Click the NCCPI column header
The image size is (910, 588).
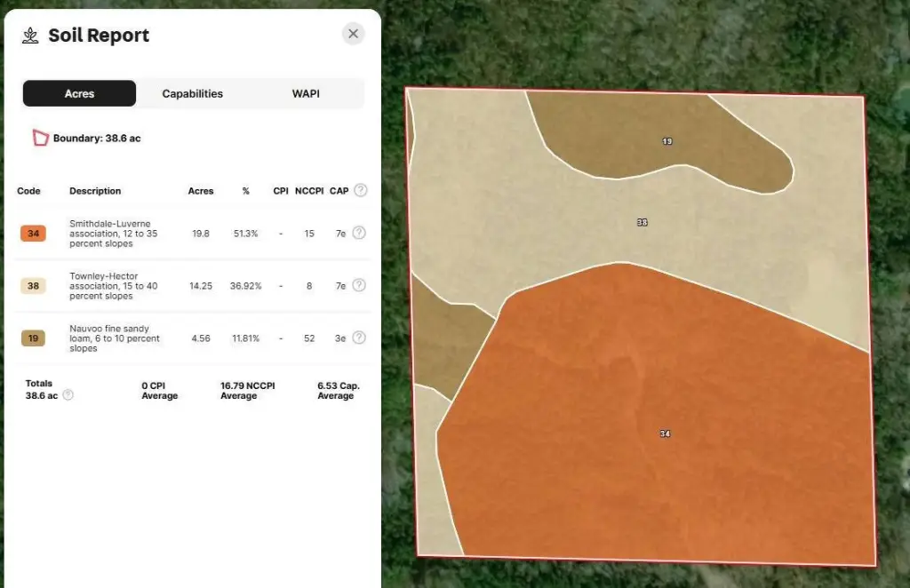click(308, 191)
